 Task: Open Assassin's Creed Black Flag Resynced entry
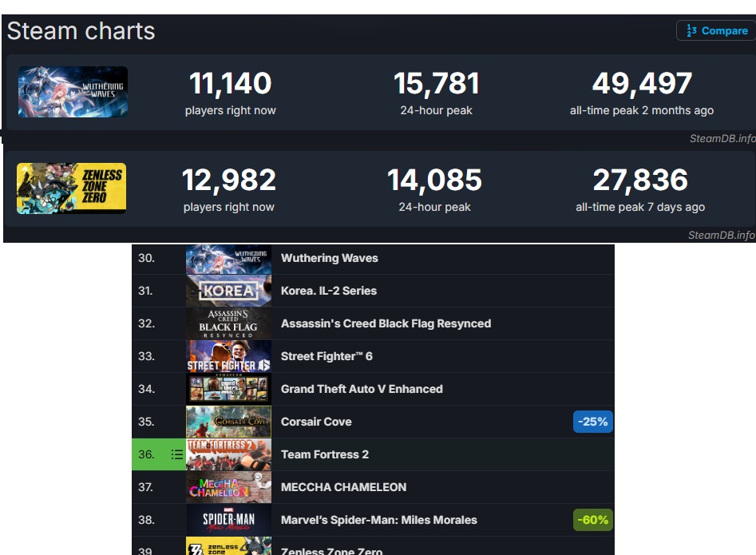(x=386, y=323)
